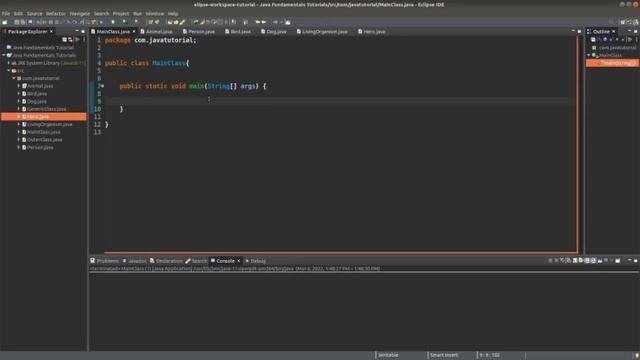Expand Dog.java in Package Explorer
Viewport: 640px width, 360px height.
point(19,101)
